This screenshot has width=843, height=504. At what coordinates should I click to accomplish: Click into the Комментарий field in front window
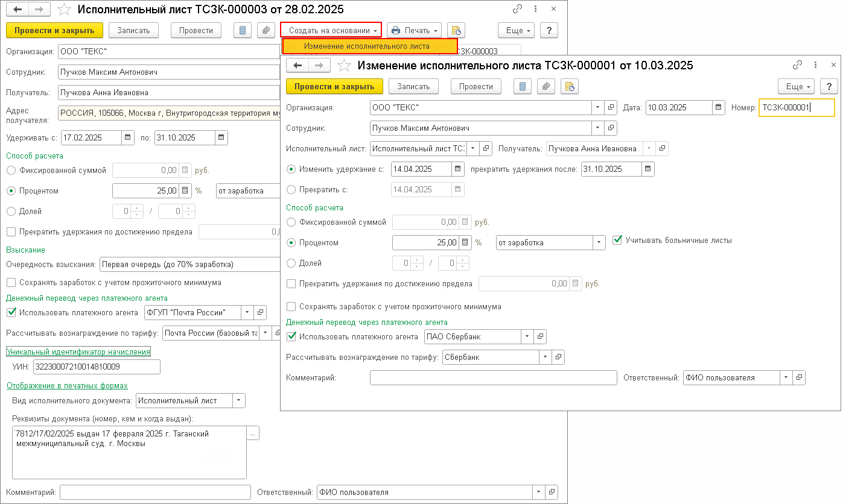[492, 378]
